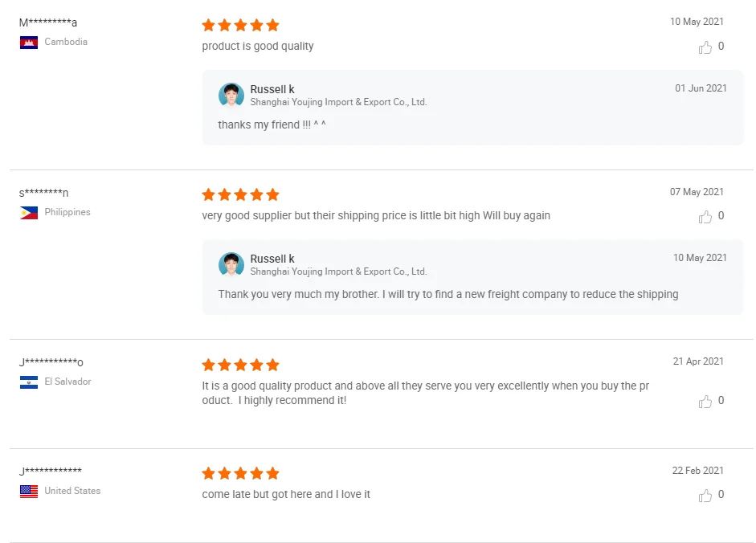Select reviewer name M*********a
The height and width of the screenshot is (543, 756).
[48, 22]
